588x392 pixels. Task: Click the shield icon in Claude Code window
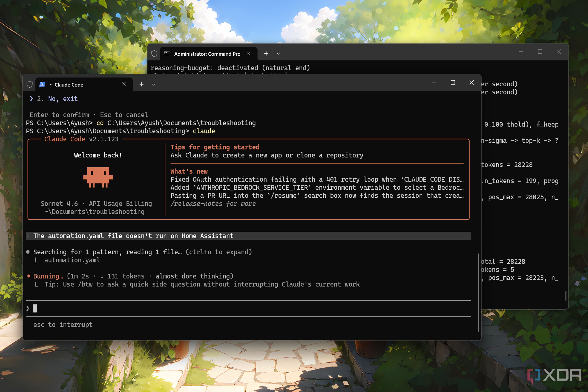(30, 84)
